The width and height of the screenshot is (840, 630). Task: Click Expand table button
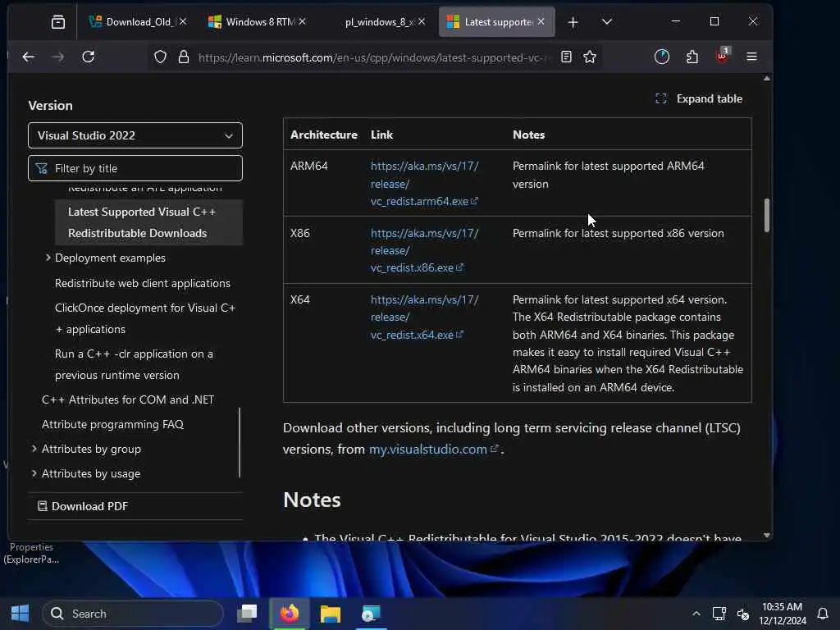[x=699, y=98]
